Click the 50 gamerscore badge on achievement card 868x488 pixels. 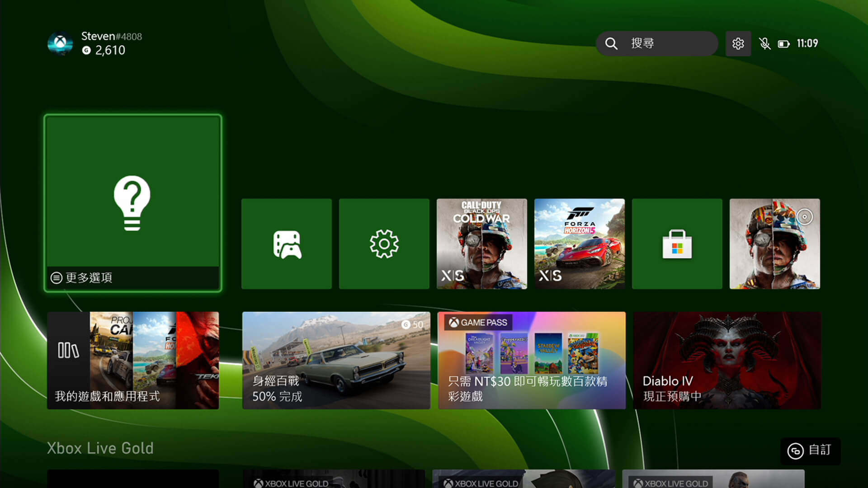412,324
